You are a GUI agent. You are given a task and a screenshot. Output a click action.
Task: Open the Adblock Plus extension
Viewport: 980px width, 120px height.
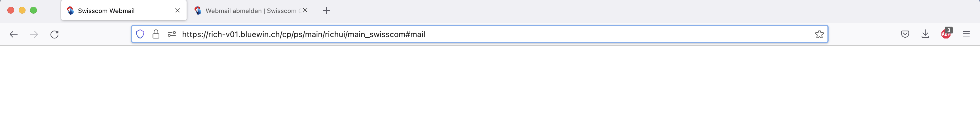(946, 34)
